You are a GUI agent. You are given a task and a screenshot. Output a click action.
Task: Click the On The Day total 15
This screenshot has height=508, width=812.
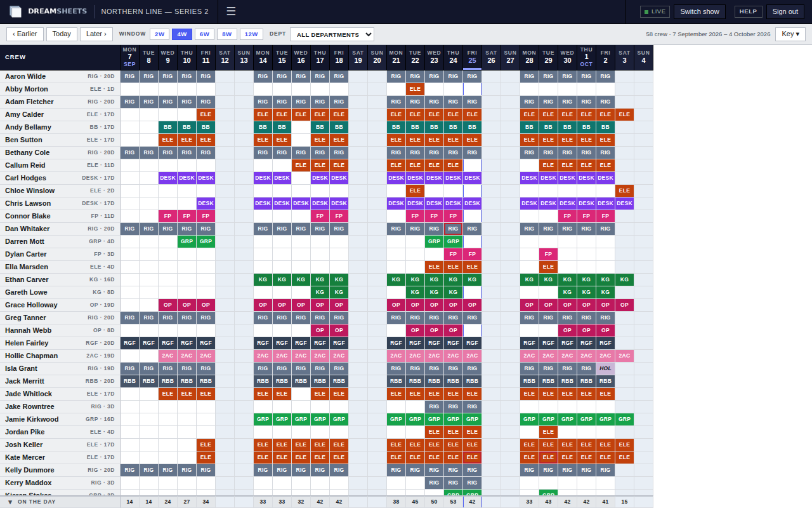pyautogui.click(x=625, y=502)
